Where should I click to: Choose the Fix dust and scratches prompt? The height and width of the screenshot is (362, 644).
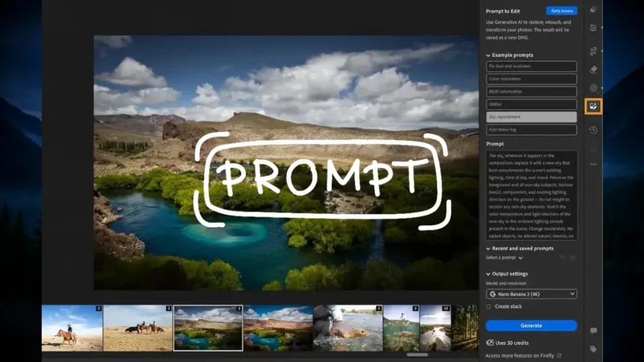pos(532,66)
